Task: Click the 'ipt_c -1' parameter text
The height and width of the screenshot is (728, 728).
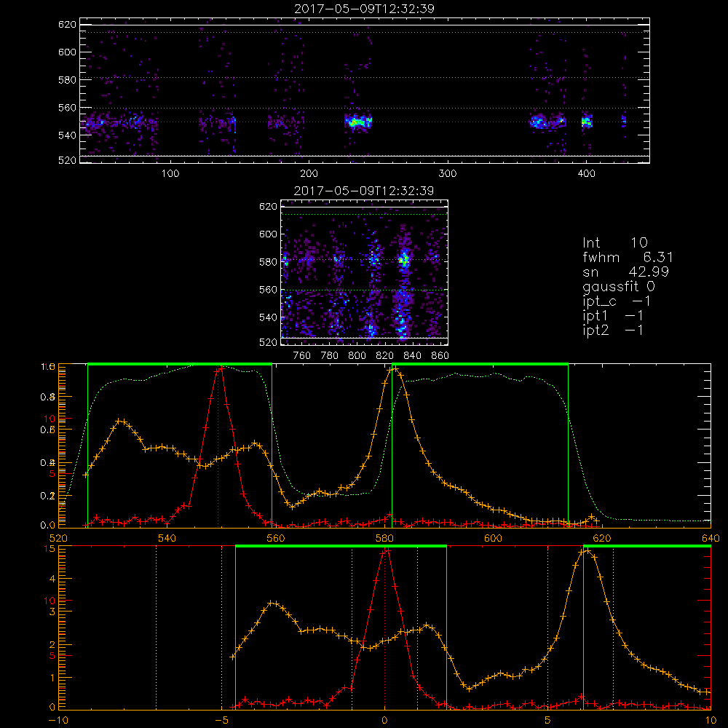Action: pos(617,301)
